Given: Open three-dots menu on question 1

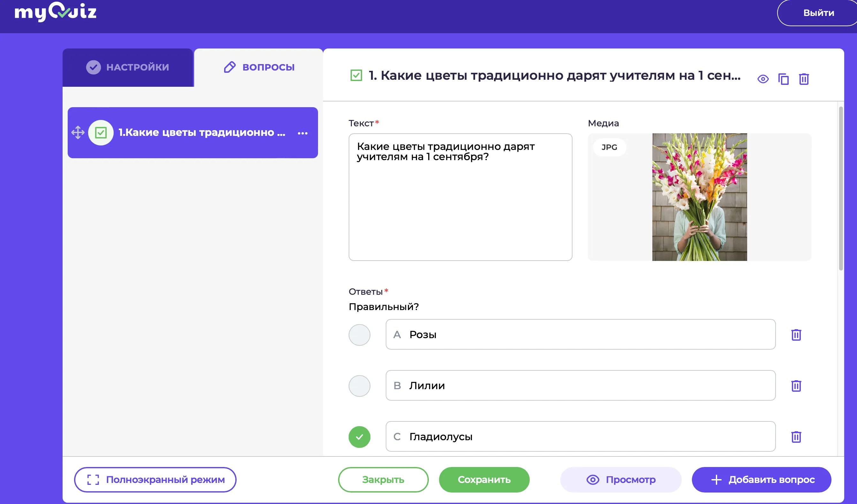Looking at the screenshot, I should (302, 133).
